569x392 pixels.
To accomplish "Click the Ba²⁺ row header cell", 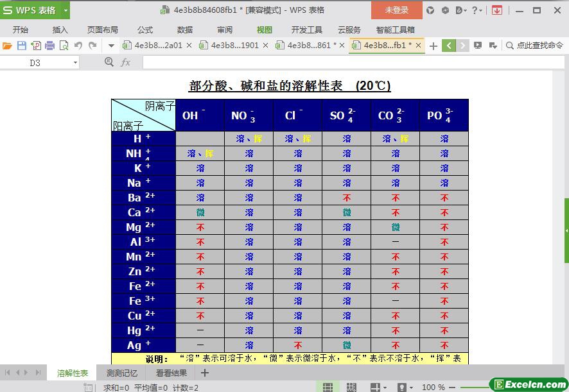I will [x=143, y=198].
